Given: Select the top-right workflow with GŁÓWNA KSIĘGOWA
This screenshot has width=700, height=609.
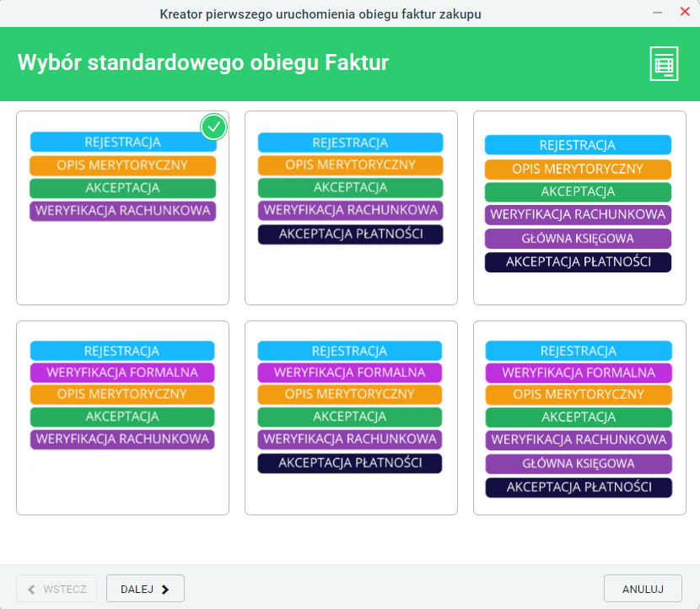Looking at the screenshot, I should (x=579, y=208).
